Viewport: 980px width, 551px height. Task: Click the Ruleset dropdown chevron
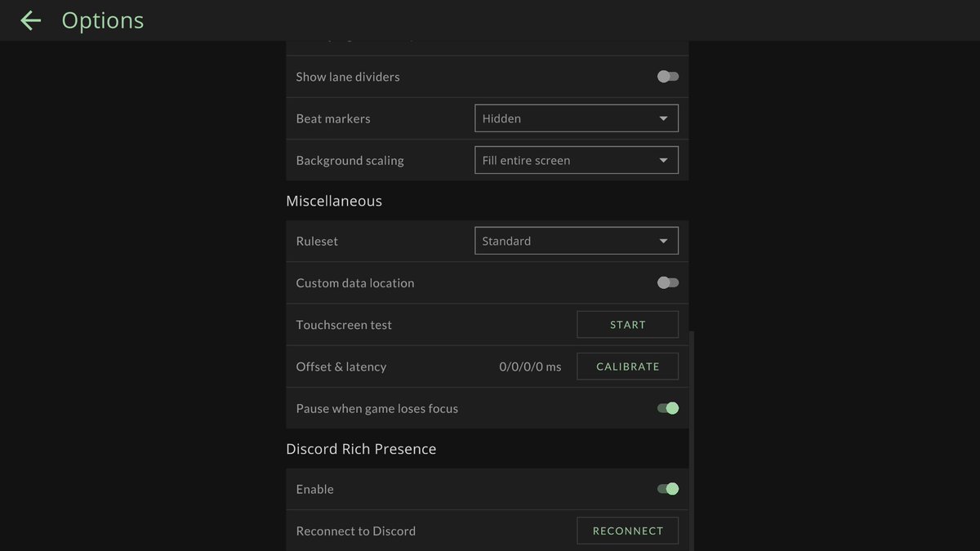pyautogui.click(x=664, y=240)
